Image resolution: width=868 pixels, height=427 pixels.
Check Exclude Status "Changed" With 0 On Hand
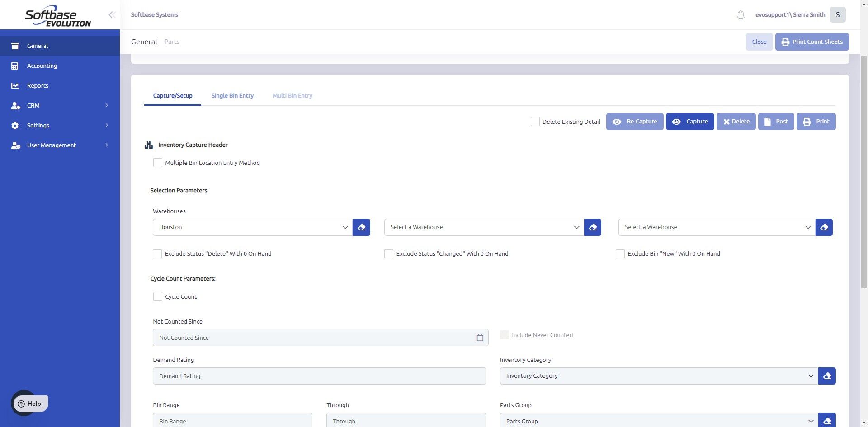click(389, 254)
